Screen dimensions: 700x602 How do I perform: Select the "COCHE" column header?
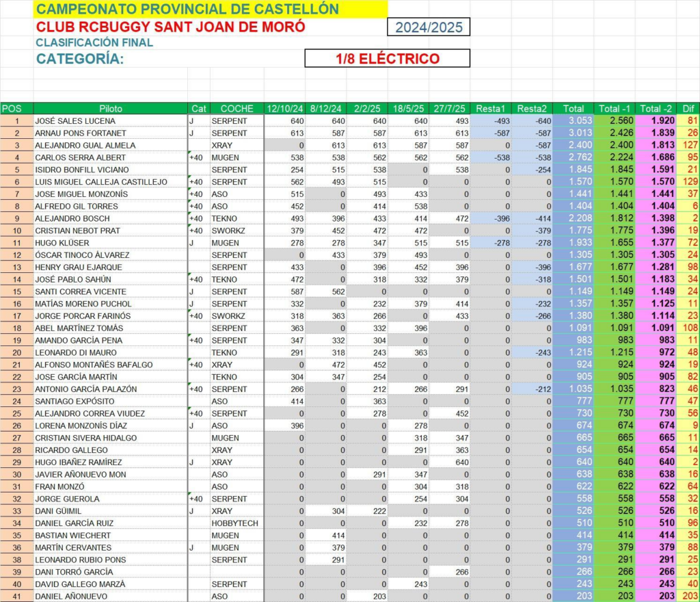237,109
